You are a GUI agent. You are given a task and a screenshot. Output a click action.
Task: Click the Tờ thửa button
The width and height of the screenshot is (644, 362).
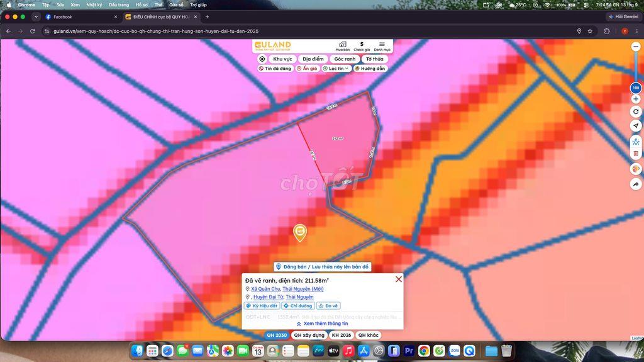(x=375, y=59)
